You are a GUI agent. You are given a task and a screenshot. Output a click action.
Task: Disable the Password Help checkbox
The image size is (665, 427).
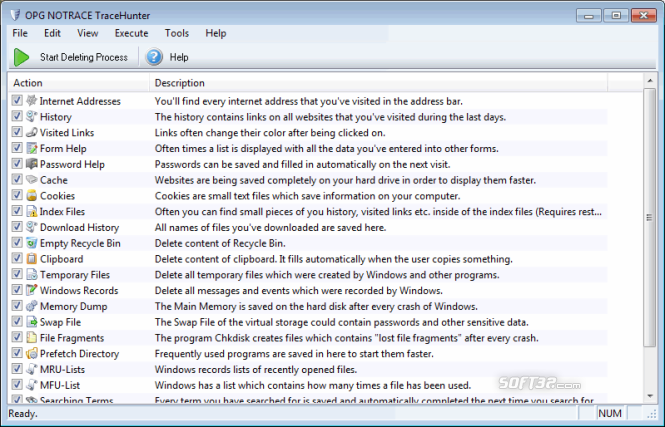(17, 164)
